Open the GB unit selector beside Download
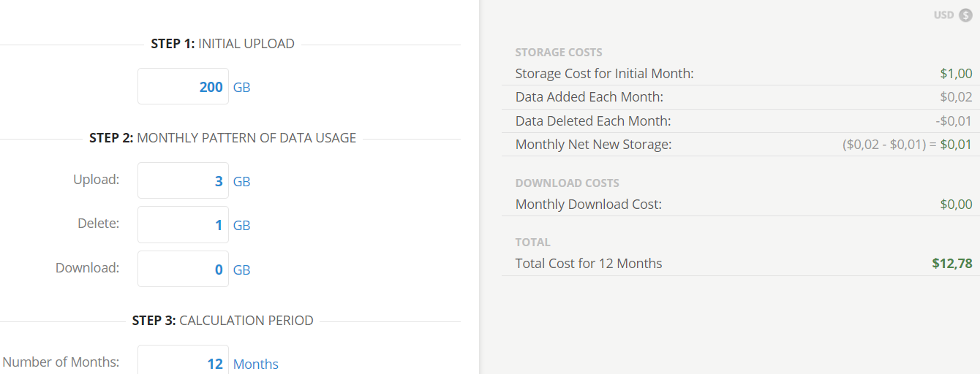This screenshot has width=980, height=374. tap(241, 270)
